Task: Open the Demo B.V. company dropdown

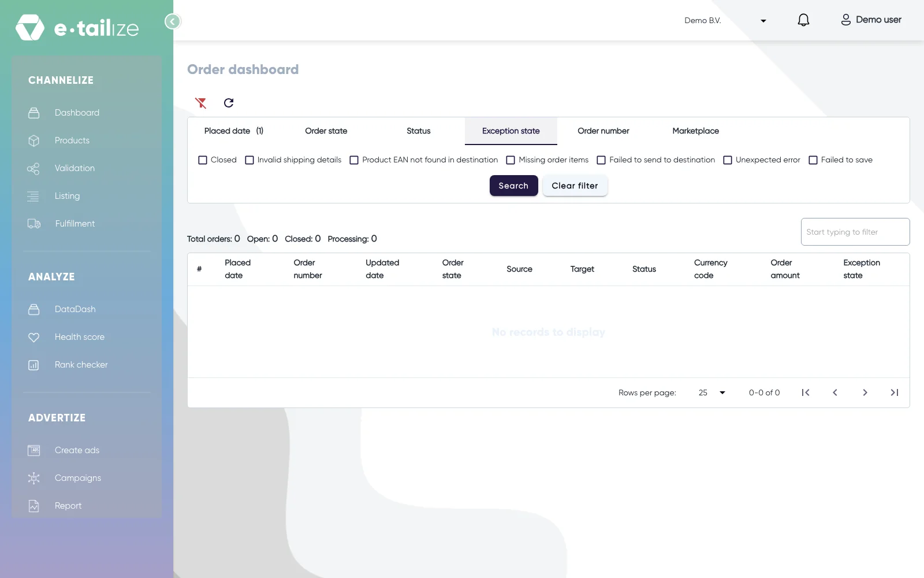Action: point(725,21)
